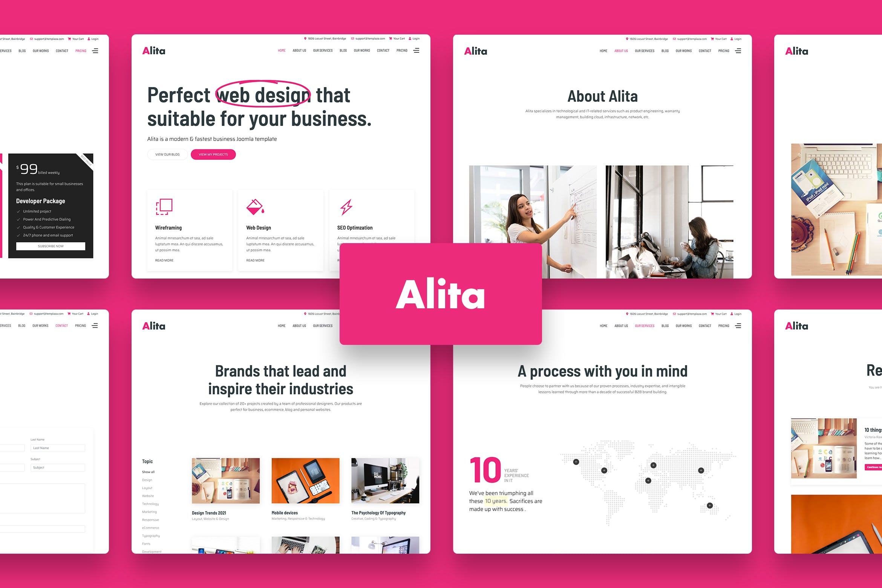This screenshot has width=882, height=588.
Task: Click READ MORE under Wireframing section
Action: [x=164, y=259]
